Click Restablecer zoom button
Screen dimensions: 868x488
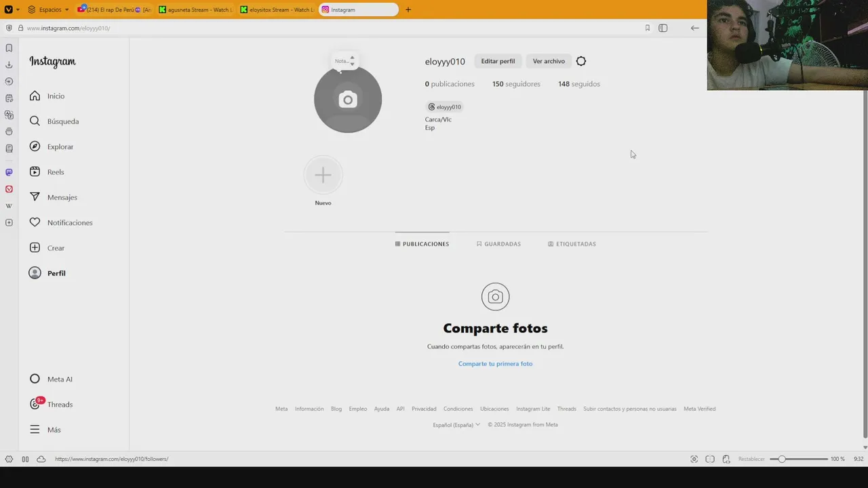pyautogui.click(x=751, y=459)
